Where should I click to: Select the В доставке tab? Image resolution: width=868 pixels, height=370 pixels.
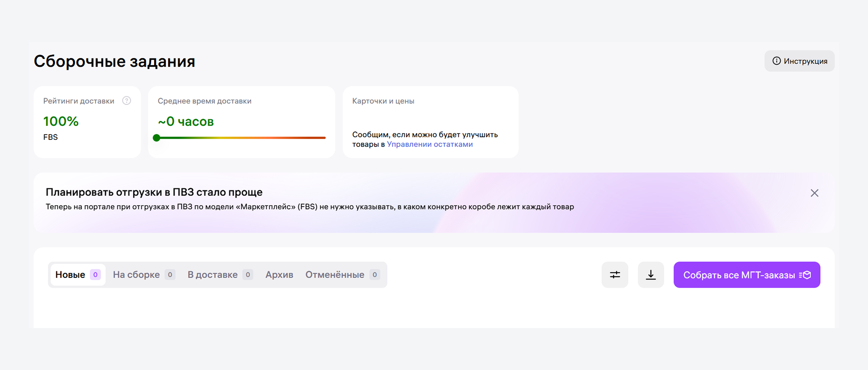(x=213, y=275)
